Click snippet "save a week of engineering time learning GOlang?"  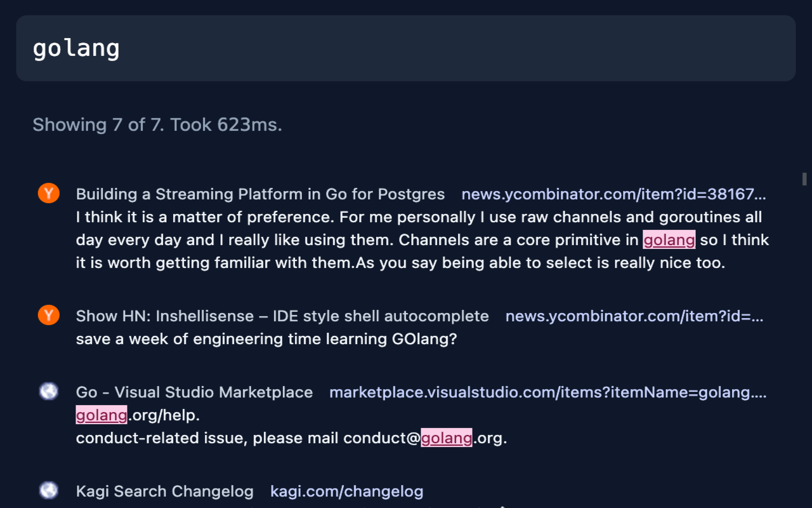266,338
